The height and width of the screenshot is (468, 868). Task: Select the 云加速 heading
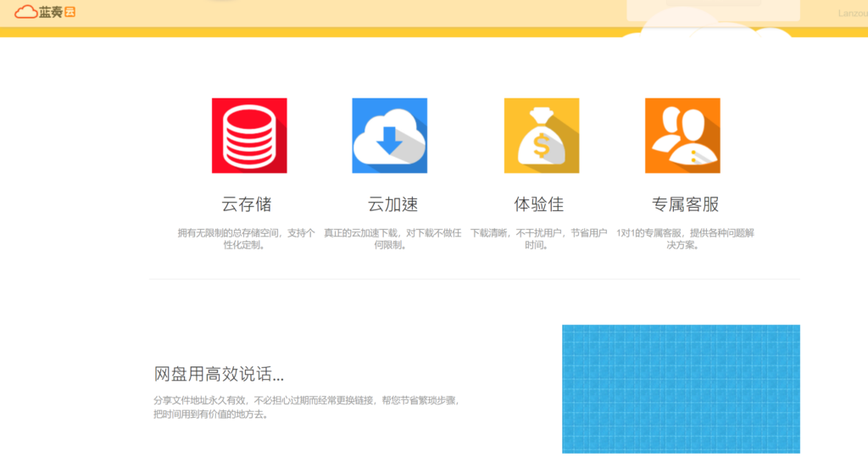point(392,204)
